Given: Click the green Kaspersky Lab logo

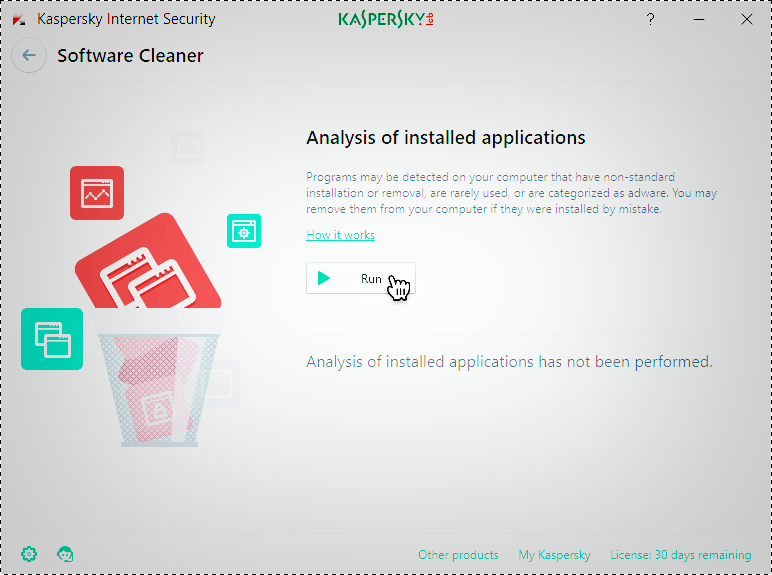Looking at the screenshot, I should pos(385,19).
